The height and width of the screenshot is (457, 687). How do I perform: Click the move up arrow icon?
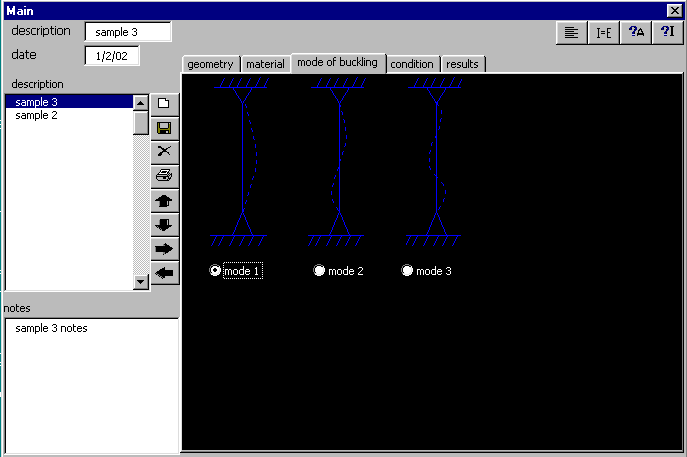click(164, 200)
